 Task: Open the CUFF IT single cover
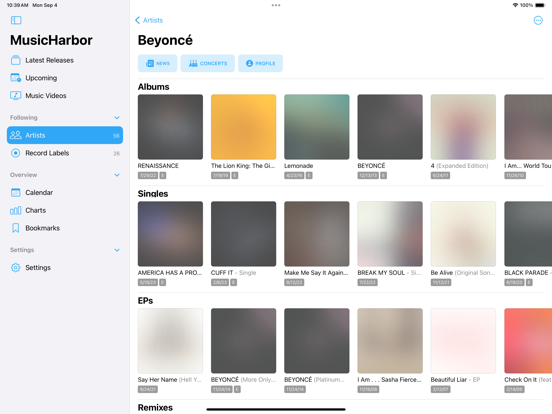(244, 234)
